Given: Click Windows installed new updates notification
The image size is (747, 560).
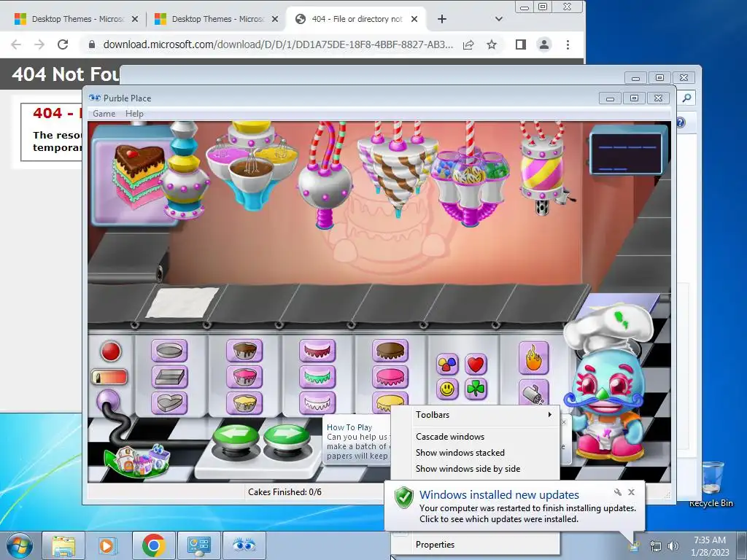Looking at the screenshot, I should [x=499, y=495].
